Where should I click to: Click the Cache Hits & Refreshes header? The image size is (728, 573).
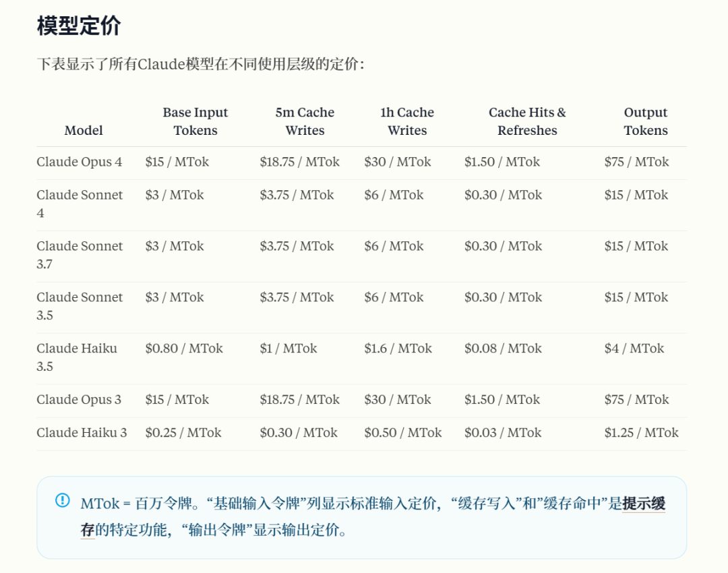(x=527, y=121)
